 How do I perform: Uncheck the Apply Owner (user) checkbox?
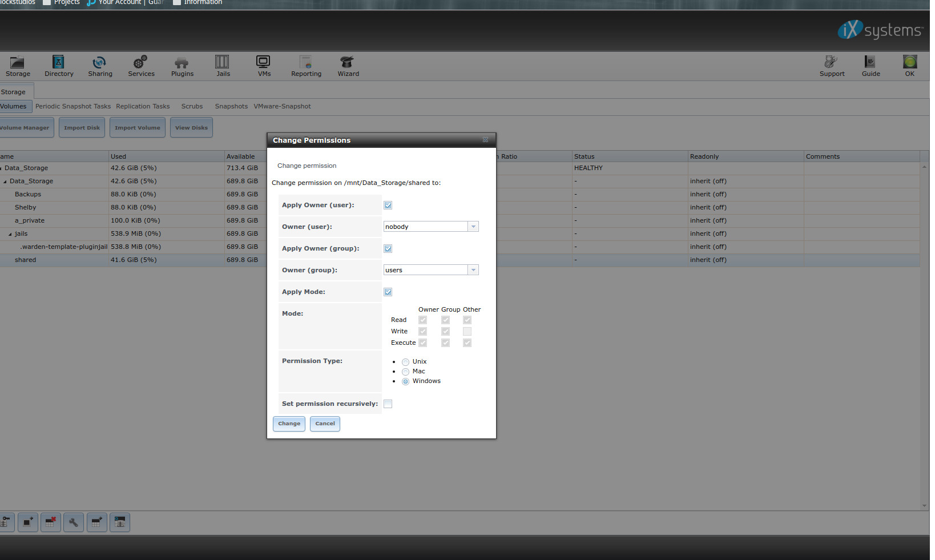pyautogui.click(x=388, y=206)
